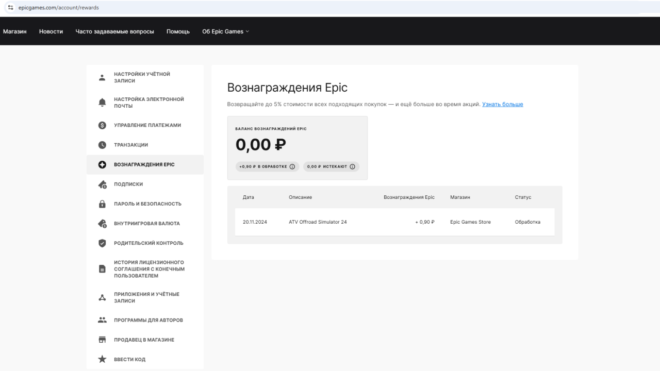Select 'Настройка электронной почты' in the sidebar
Viewport: 660px width, 371px height.
click(x=145, y=102)
